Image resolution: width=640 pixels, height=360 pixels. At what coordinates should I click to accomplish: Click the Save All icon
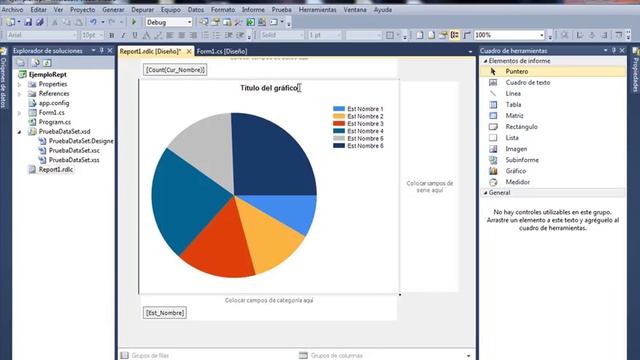tap(40, 22)
